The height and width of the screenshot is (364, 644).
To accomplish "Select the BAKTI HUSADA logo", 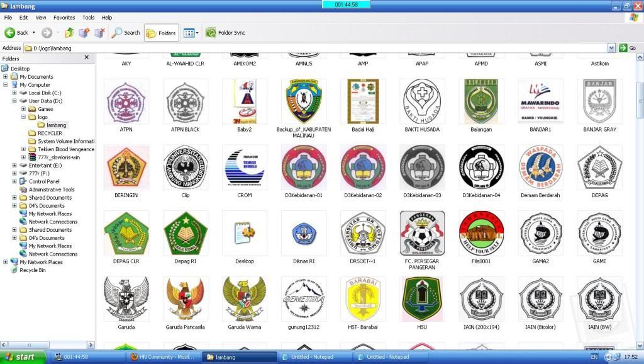I will 422,101.
